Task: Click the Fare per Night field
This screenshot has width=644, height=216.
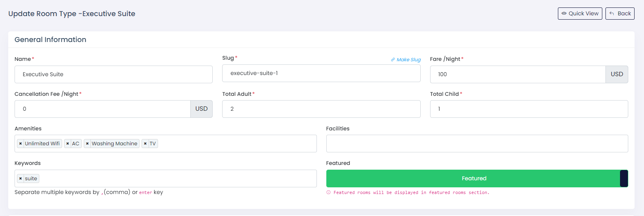Action: [x=517, y=74]
